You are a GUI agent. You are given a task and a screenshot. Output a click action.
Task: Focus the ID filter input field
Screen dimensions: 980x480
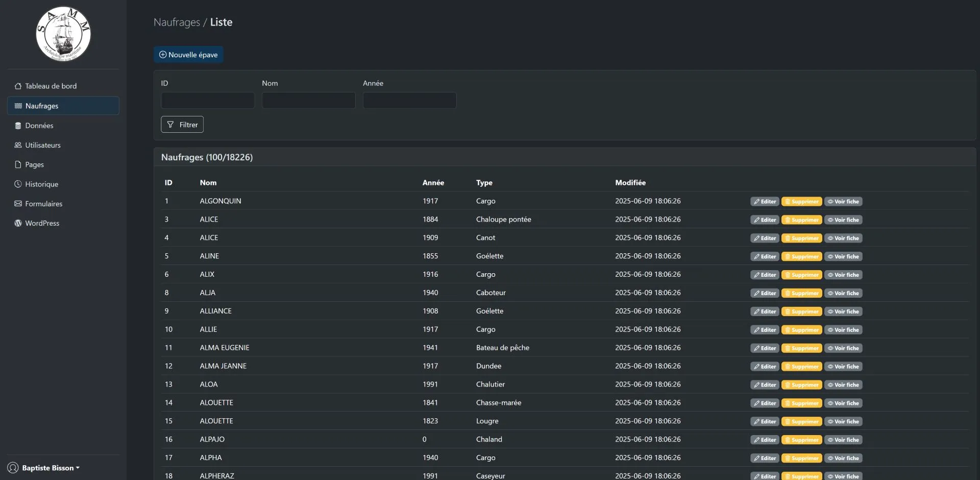[208, 100]
